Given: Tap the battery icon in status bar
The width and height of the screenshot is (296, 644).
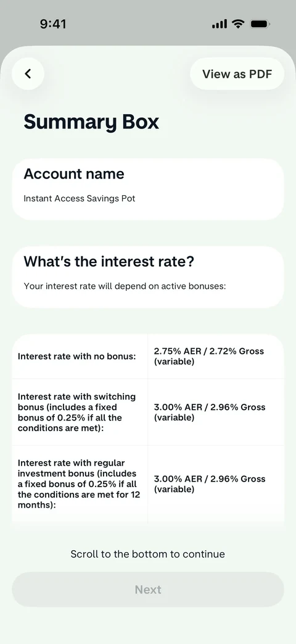Looking at the screenshot, I should (260, 24).
